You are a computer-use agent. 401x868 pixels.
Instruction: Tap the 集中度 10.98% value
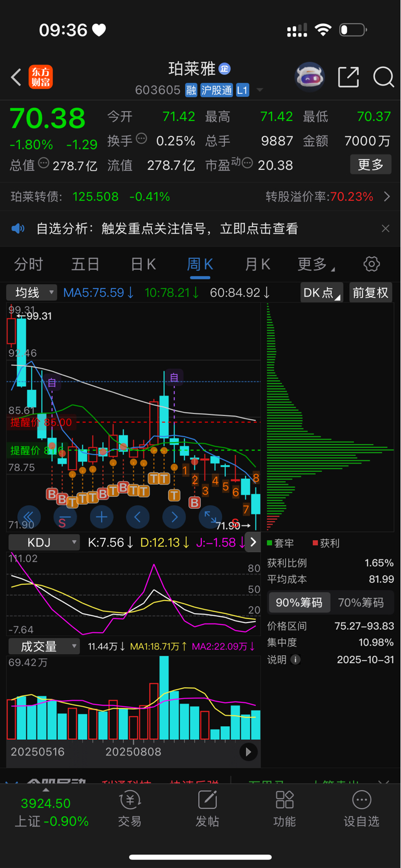coord(376,642)
